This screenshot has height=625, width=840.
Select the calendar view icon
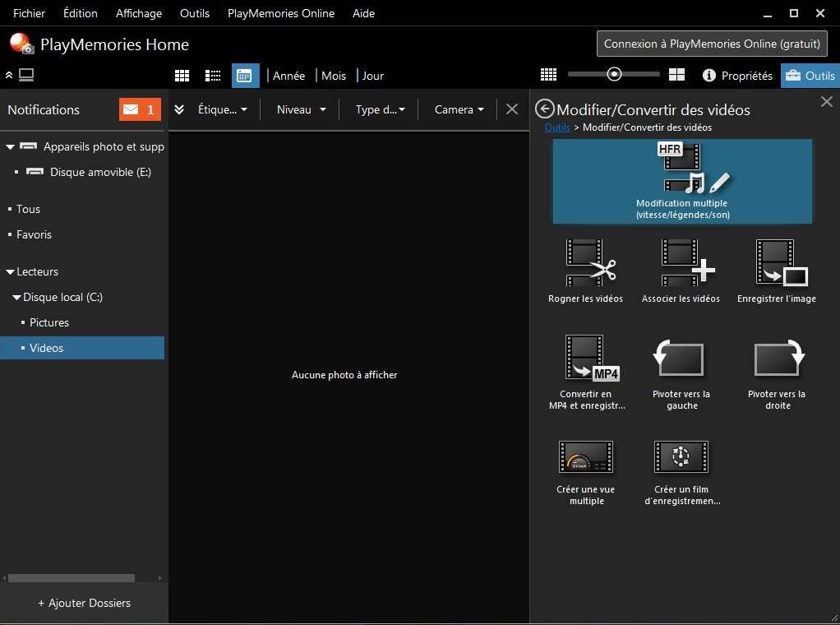(x=245, y=76)
